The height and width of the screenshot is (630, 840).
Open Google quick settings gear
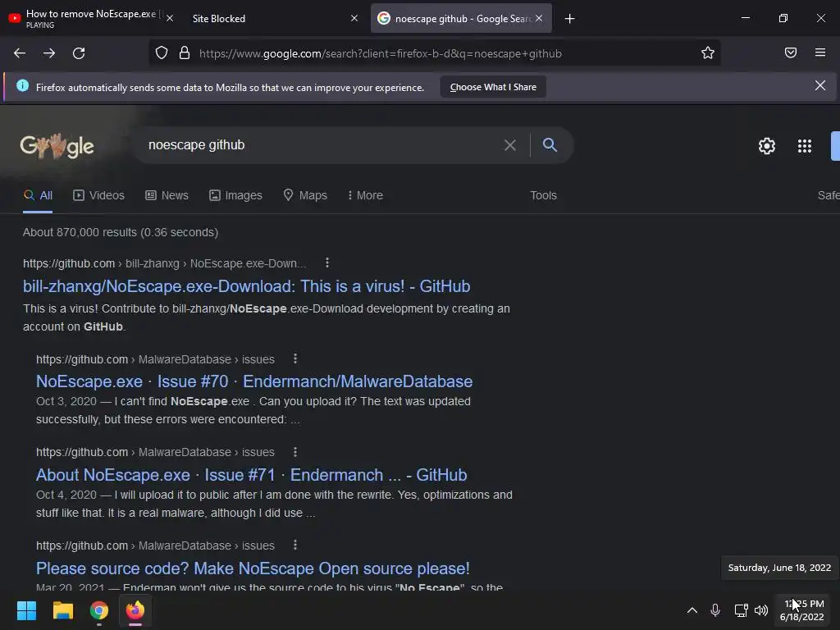click(x=767, y=146)
